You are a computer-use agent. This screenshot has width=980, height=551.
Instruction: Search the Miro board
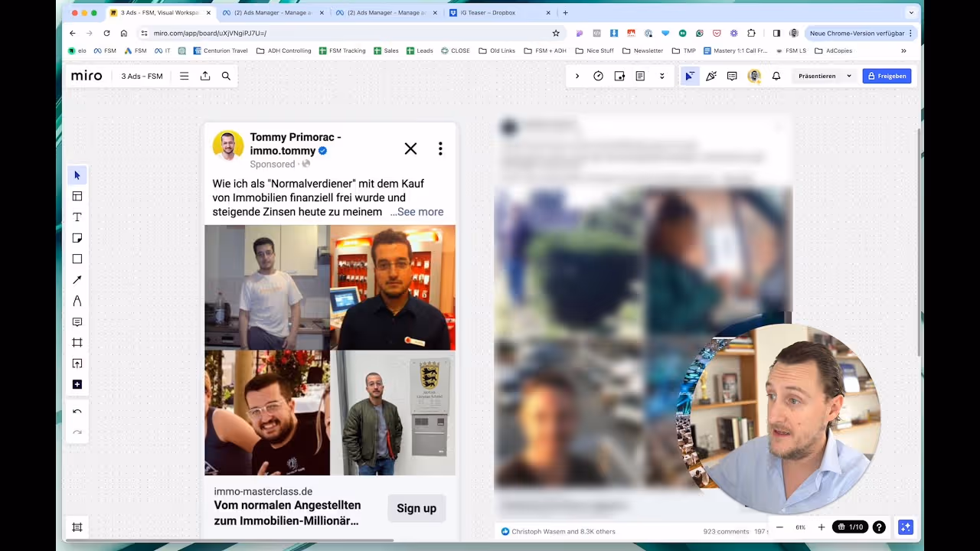[x=226, y=76]
